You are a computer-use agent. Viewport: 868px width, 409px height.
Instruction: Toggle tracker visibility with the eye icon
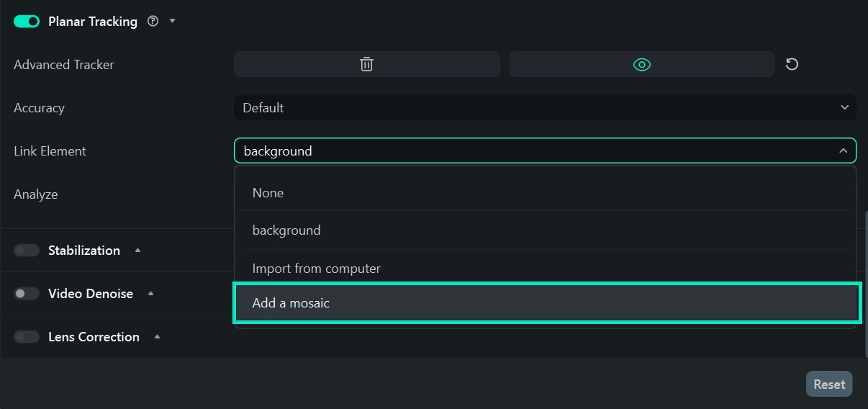click(x=641, y=64)
